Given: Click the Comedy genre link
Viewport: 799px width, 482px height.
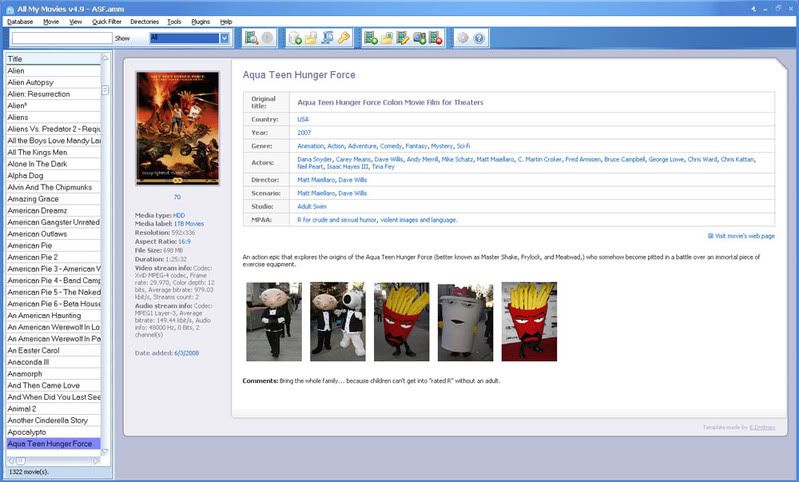Looking at the screenshot, I should click(391, 146).
